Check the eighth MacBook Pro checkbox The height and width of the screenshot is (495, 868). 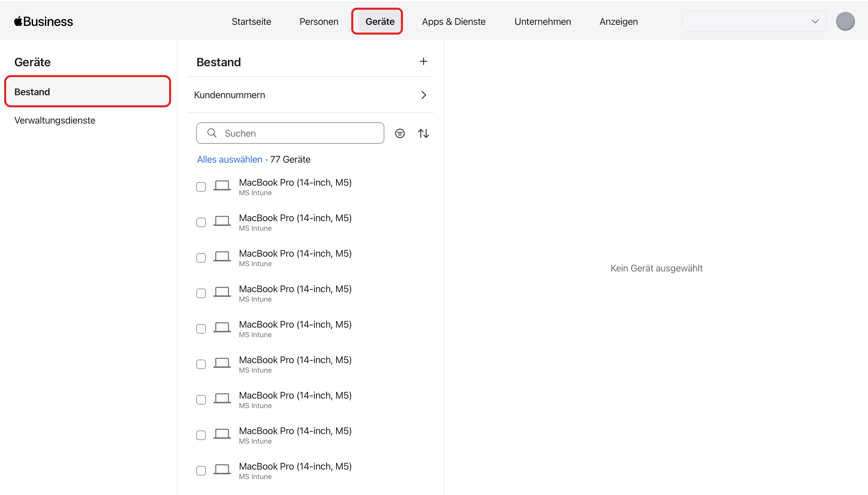coord(201,435)
